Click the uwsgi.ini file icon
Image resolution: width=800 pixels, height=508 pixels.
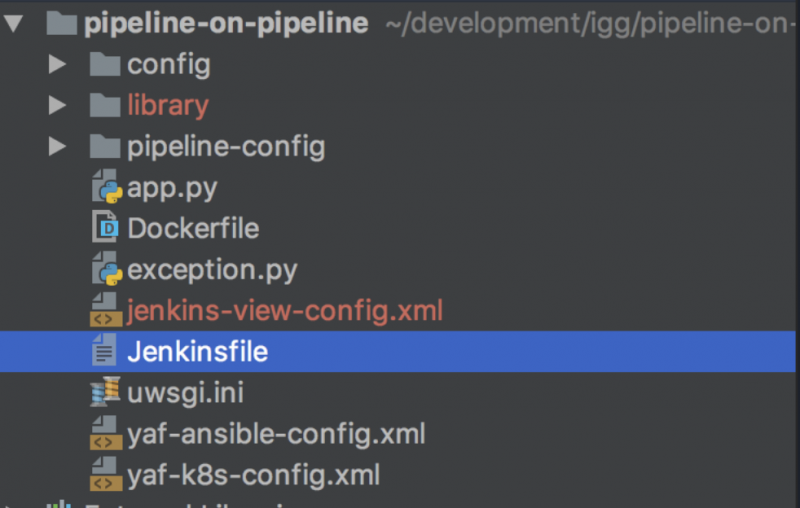(105, 393)
